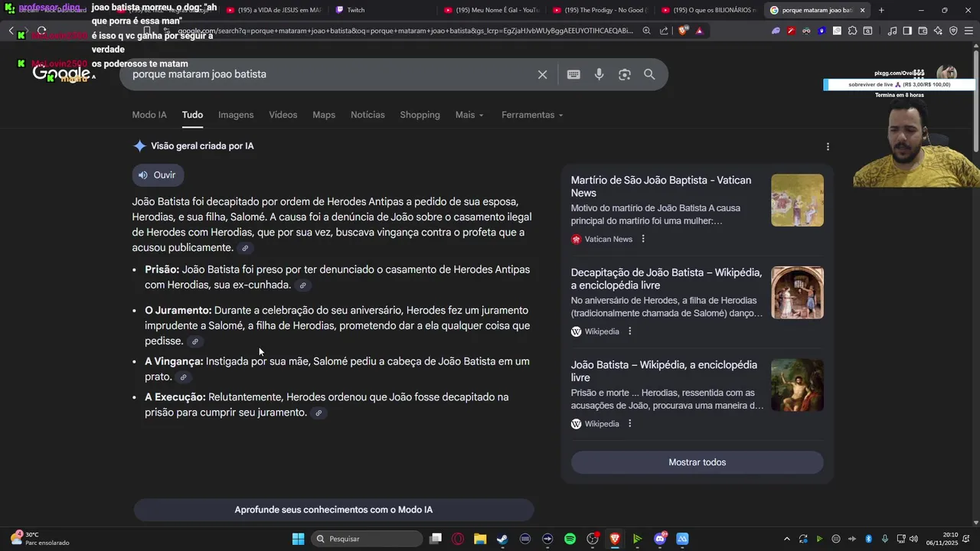Open browser extensions puzzle icon
The image size is (980, 551).
click(852, 31)
